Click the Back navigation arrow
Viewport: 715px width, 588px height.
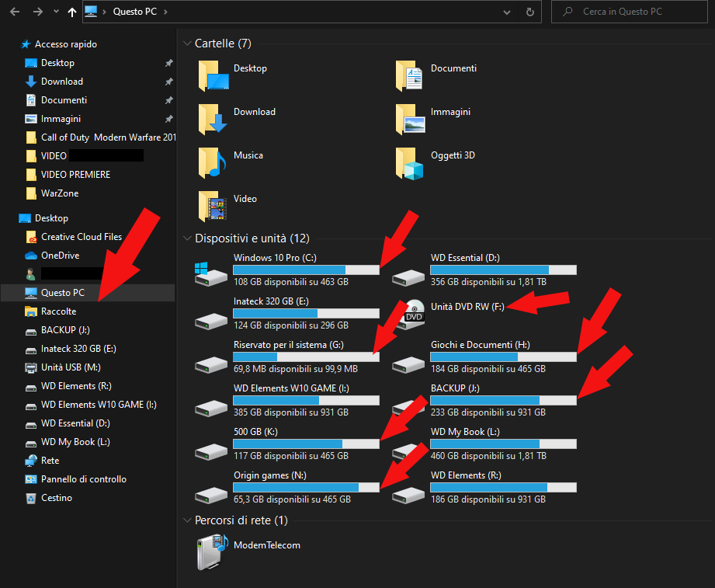pyautogui.click(x=15, y=12)
